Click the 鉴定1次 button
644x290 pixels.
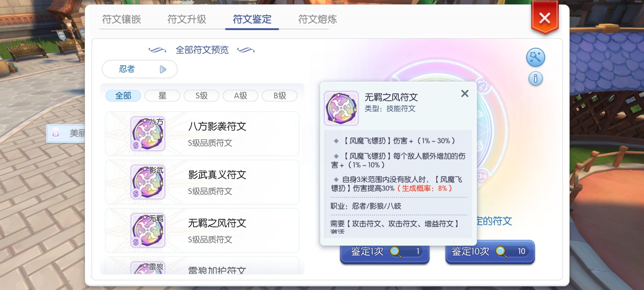tap(385, 254)
